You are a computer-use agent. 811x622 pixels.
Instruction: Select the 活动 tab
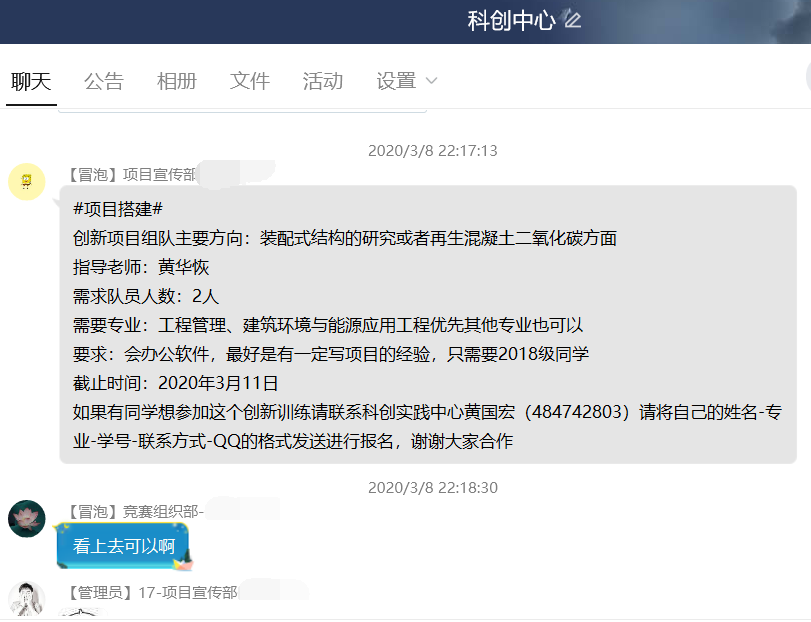point(323,82)
